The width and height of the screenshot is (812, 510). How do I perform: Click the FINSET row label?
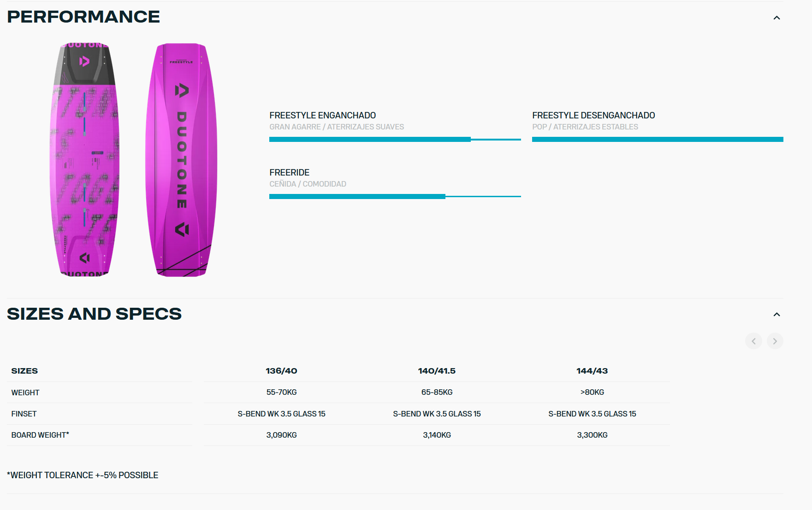[24, 414]
